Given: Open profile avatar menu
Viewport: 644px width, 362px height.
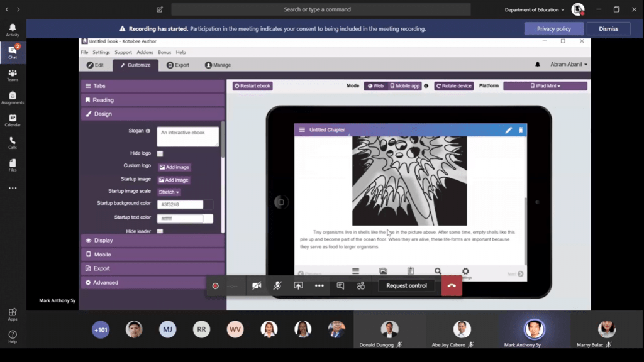Looking at the screenshot, I should (x=578, y=9).
